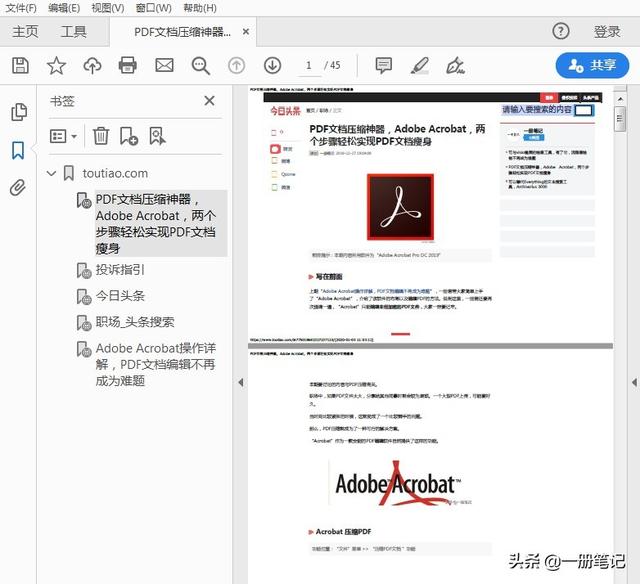
Task: Close the PDF文档压缩神器 document tab
Action: click(246, 31)
